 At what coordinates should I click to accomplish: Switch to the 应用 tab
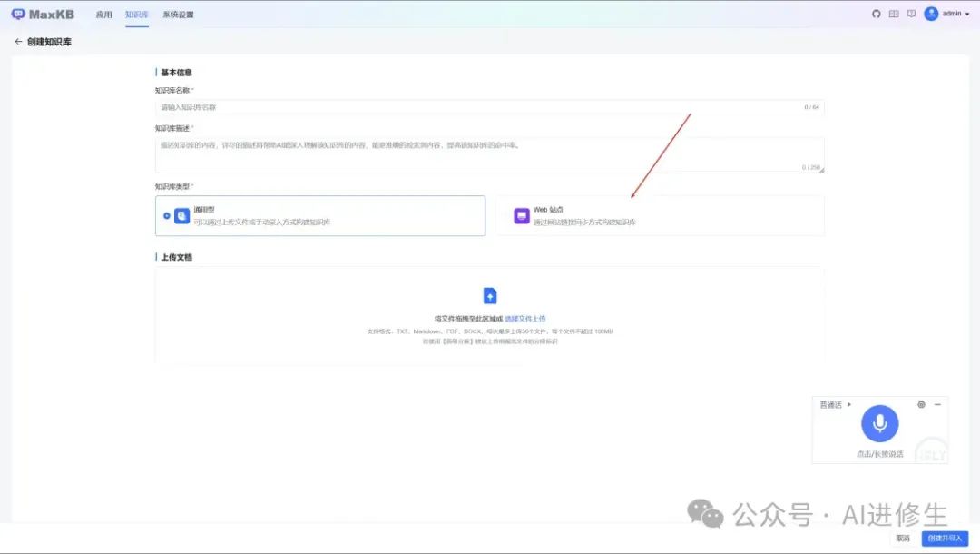pos(103,15)
